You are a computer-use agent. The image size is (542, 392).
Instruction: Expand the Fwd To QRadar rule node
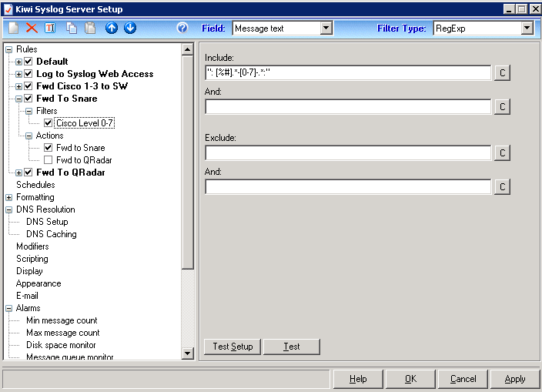pos(19,173)
